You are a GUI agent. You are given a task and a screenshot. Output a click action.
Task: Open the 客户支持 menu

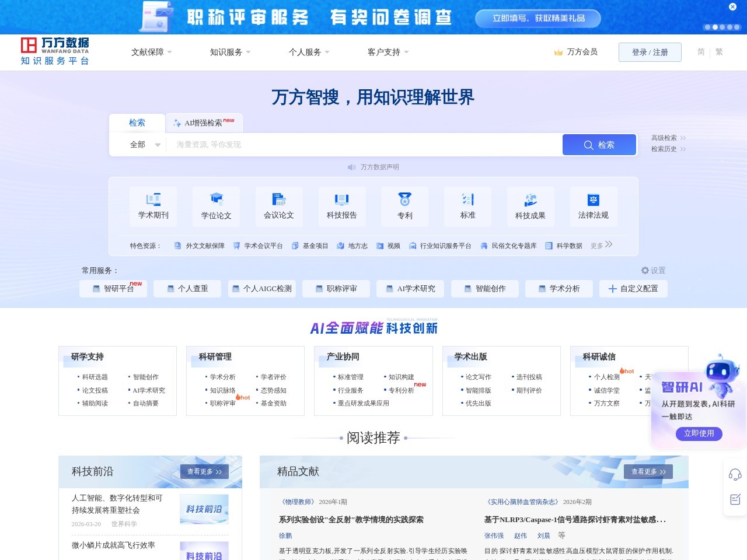point(384,52)
